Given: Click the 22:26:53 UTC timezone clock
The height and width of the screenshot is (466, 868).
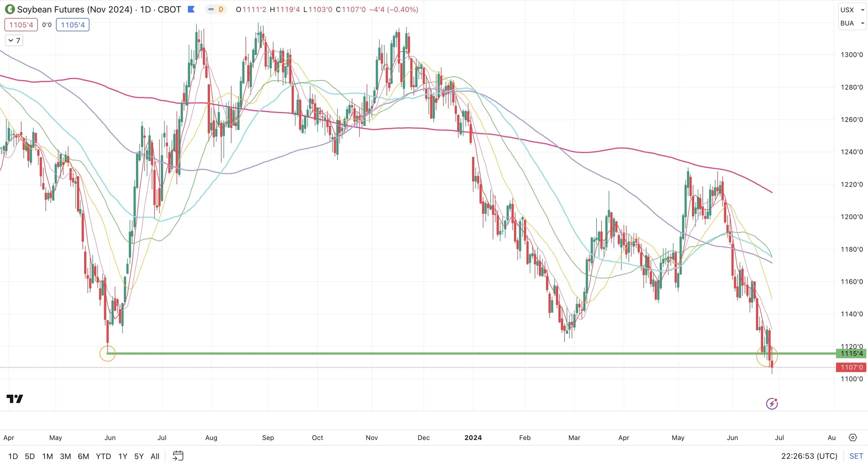Looking at the screenshot, I should [809, 456].
